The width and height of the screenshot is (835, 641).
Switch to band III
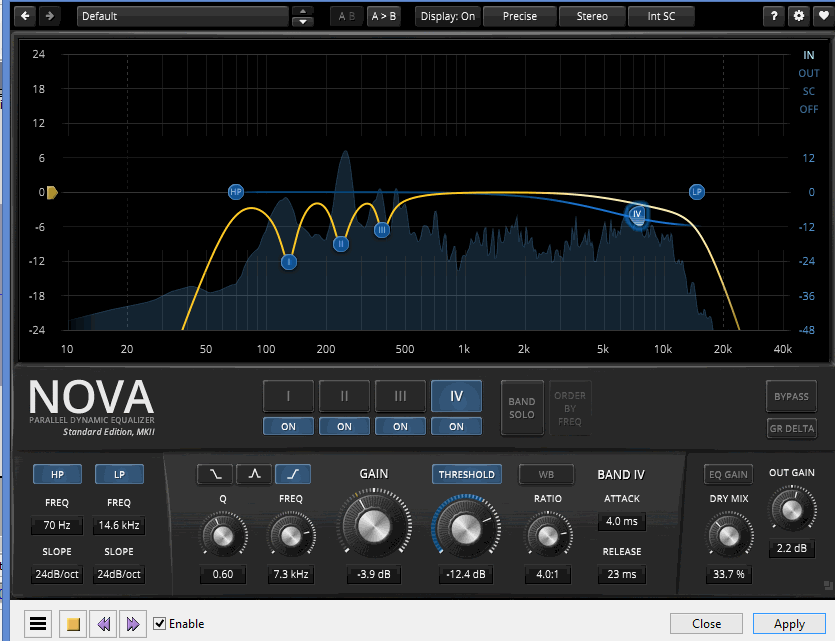(x=400, y=396)
